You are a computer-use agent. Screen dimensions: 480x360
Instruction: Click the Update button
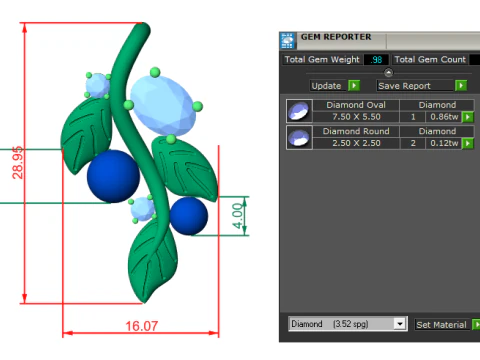[x=326, y=86]
